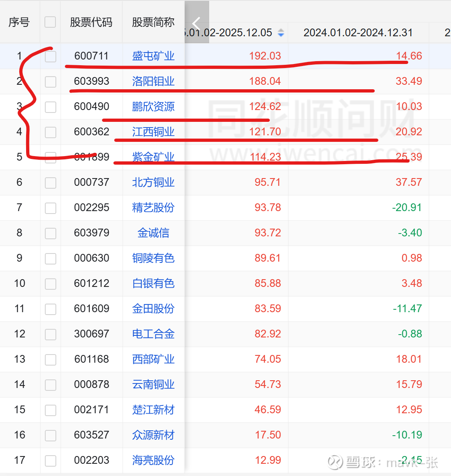
Task: Click the 序号 column header
Action: tap(19, 22)
